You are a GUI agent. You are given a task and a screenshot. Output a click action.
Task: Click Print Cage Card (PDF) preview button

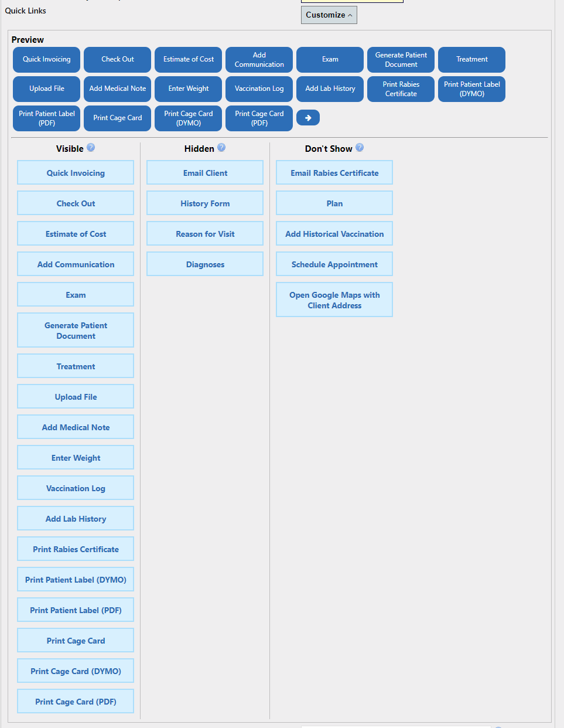coord(259,118)
